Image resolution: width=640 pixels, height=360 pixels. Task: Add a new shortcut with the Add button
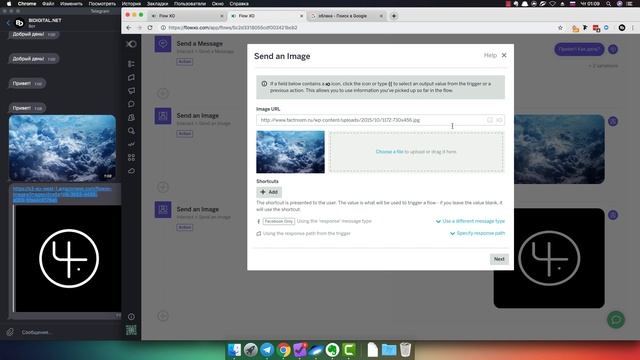[x=269, y=192]
